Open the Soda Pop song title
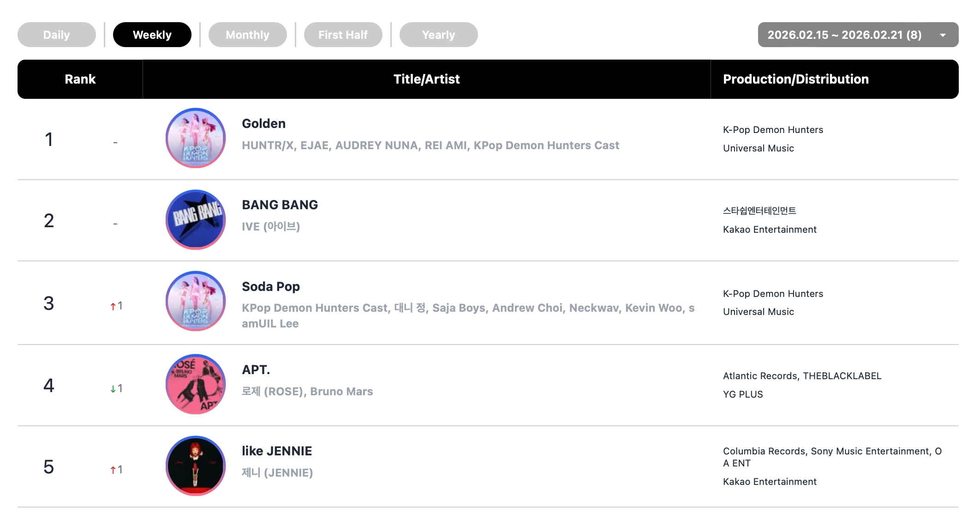 [x=271, y=287]
